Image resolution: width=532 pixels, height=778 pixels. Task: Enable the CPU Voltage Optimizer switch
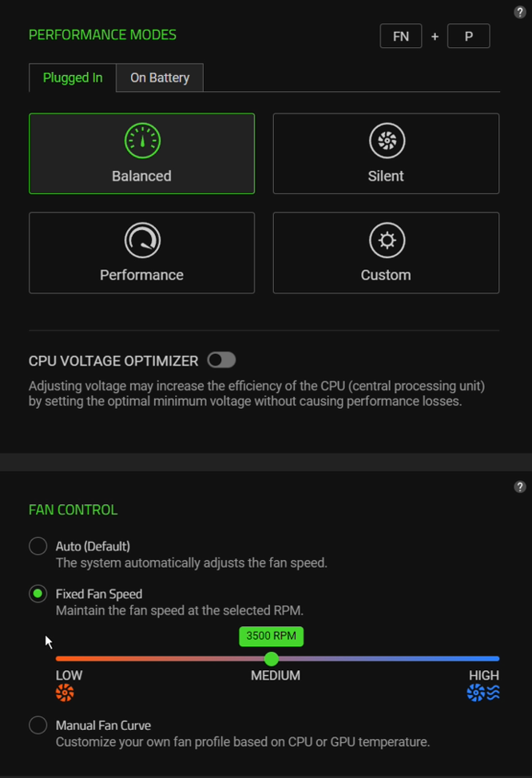point(221,360)
